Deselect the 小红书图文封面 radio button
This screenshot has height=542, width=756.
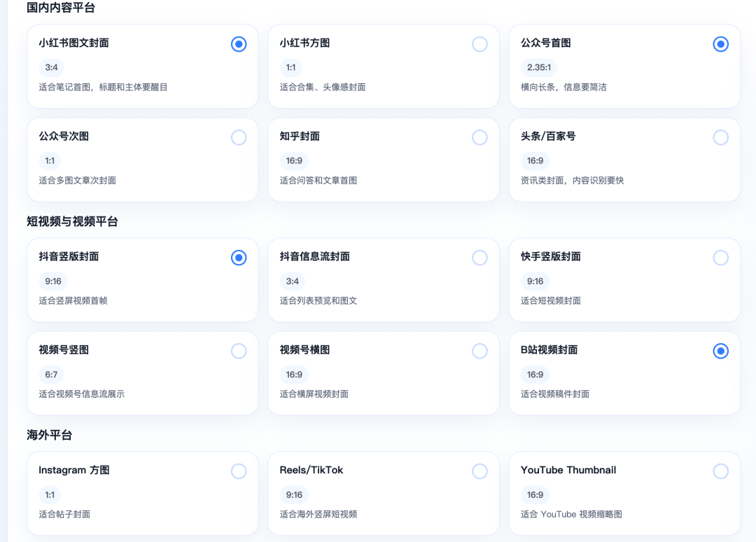click(x=239, y=44)
